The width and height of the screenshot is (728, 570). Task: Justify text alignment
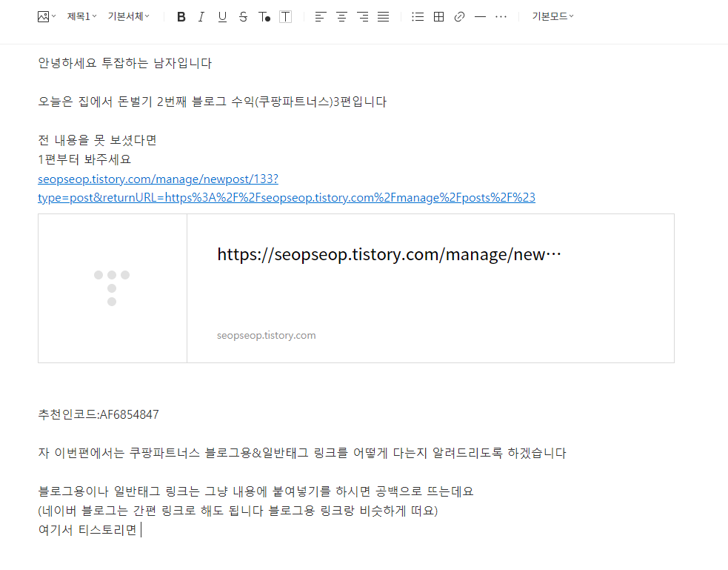(x=383, y=17)
